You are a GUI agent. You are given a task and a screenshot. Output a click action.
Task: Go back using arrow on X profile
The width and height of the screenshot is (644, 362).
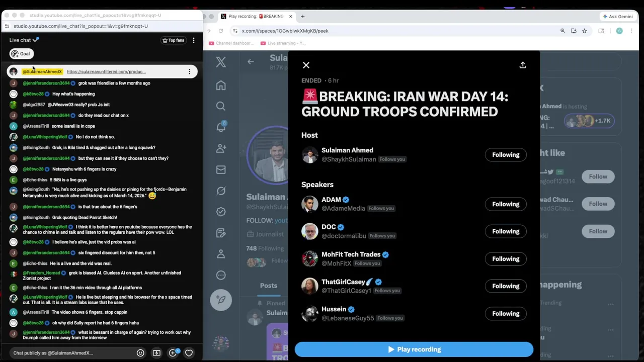251,61
